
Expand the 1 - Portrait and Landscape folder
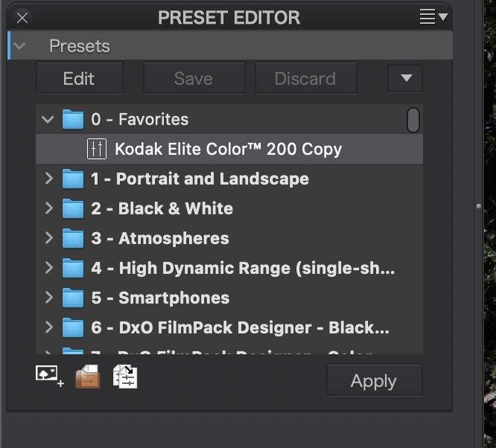(x=48, y=179)
